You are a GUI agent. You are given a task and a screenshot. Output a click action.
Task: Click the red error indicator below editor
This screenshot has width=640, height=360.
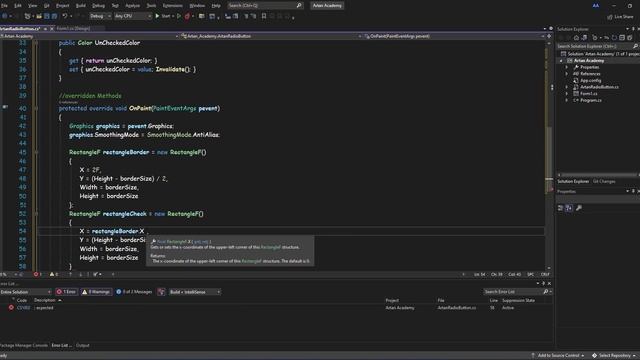(37, 274)
